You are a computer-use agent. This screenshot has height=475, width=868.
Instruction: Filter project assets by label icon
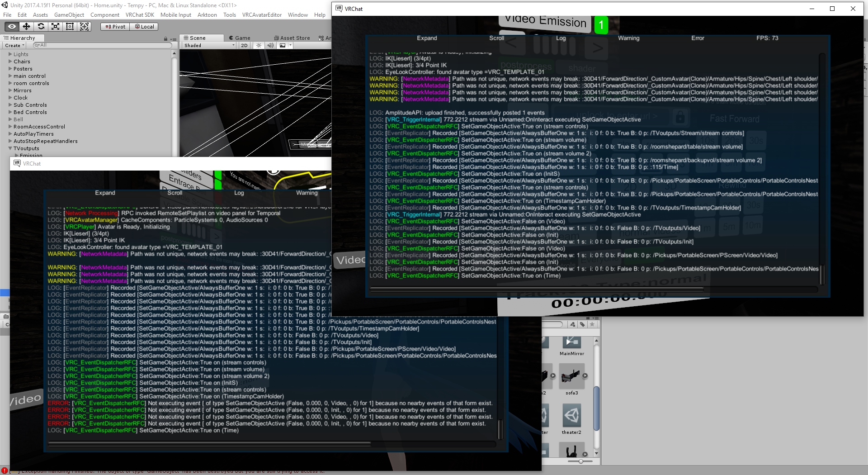click(x=582, y=324)
